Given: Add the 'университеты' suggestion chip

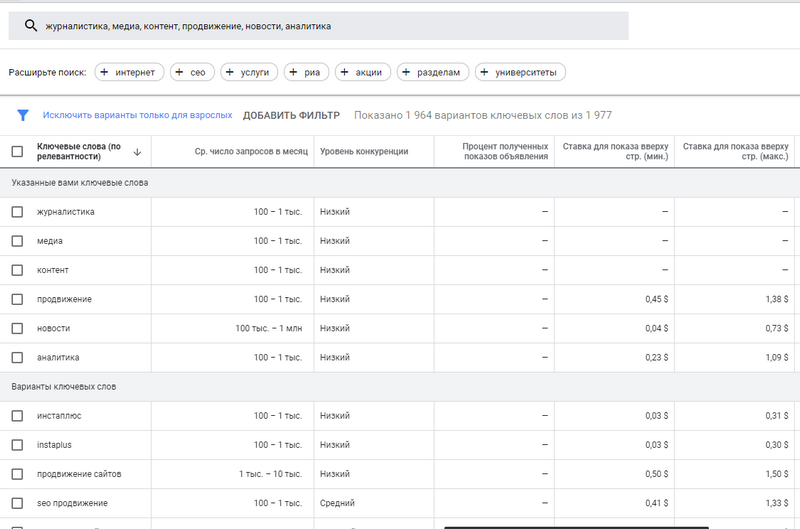Looking at the screenshot, I should pos(521,72).
